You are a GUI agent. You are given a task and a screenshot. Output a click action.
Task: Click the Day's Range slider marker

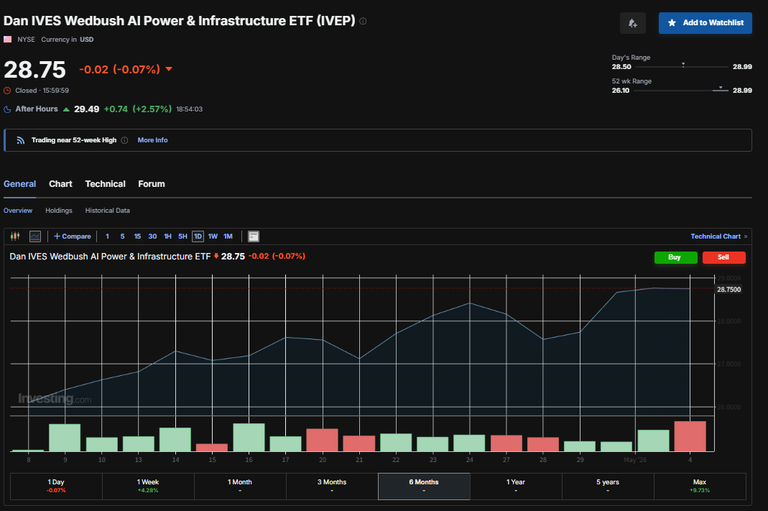click(x=683, y=65)
